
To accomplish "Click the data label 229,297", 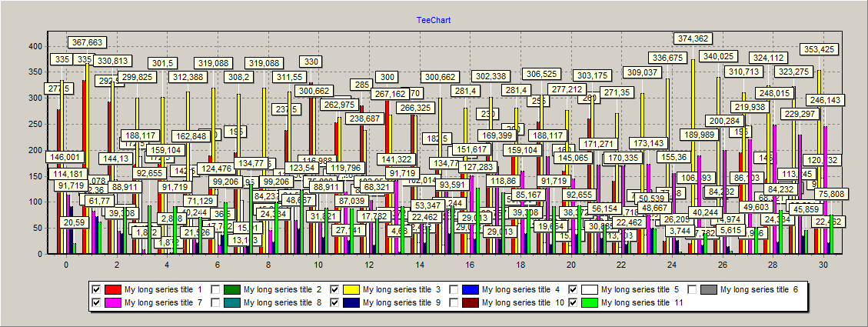I will pos(800,114).
